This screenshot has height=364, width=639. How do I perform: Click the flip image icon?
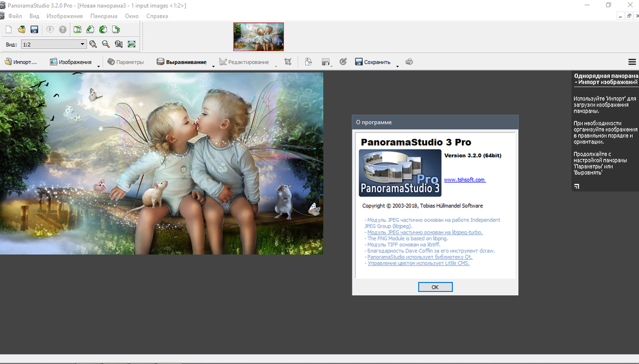(77, 29)
